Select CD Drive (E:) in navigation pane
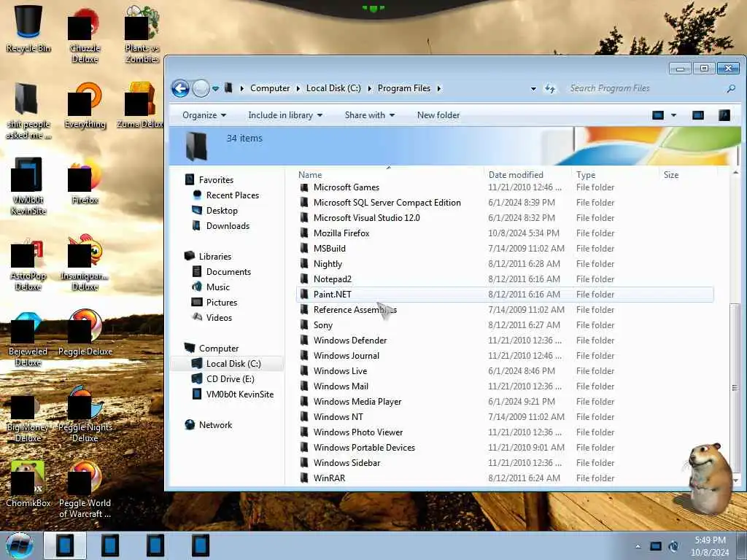The width and height of the screenshot is (747, 560). [x=230, y=379]
